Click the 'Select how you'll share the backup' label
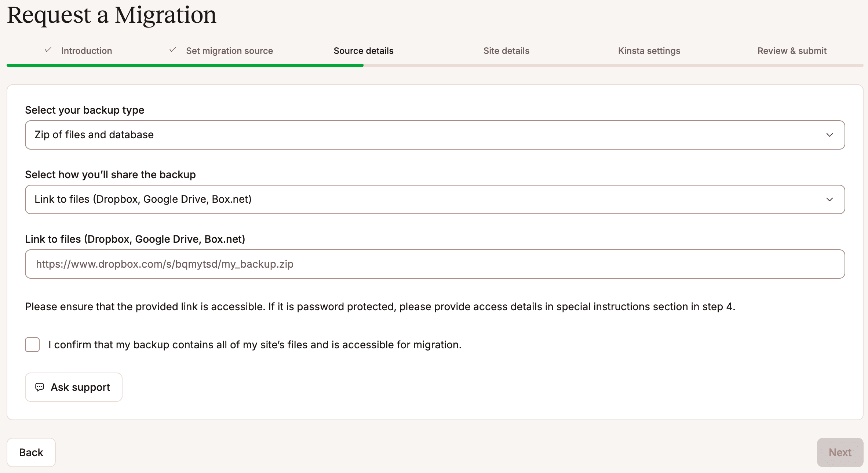 110,175
